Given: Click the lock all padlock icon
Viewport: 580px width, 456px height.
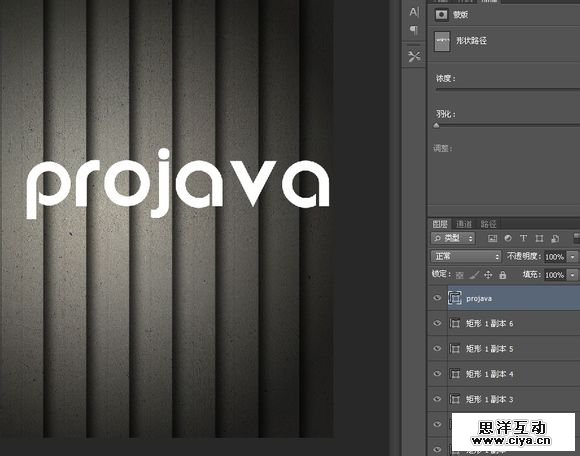Looking at the screenshot, I should [x=502, y=275].
